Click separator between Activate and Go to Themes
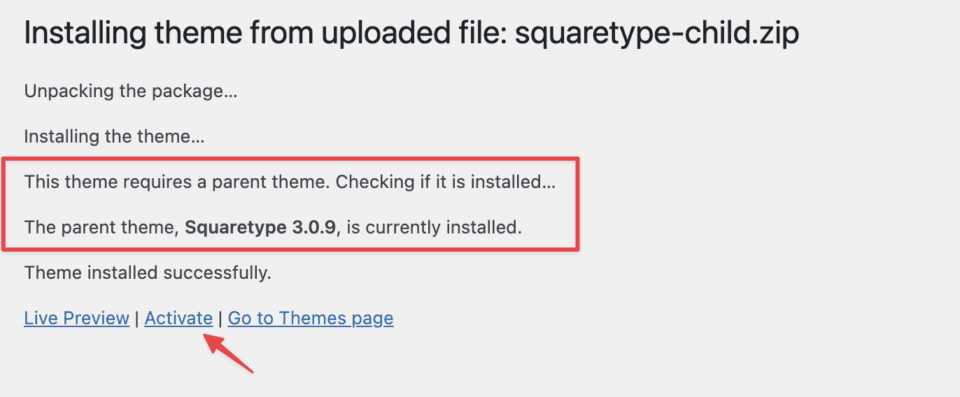 tap(220, 319)
